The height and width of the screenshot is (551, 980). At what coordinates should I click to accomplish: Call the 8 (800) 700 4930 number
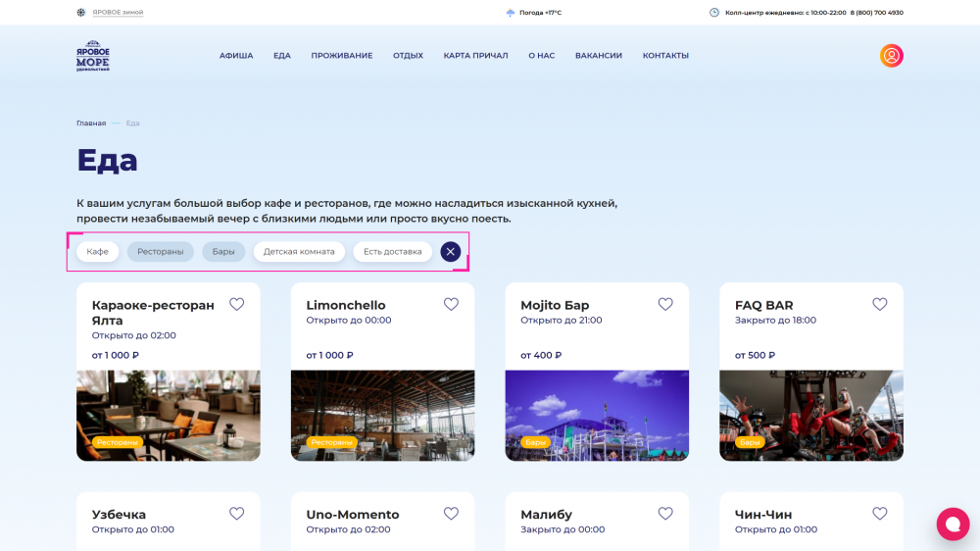tap(876, 13)
